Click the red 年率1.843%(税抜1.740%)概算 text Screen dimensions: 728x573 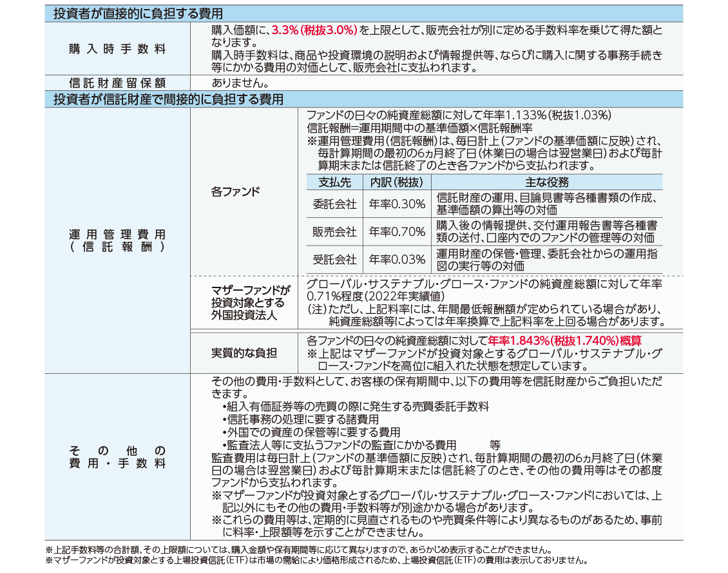[564, 340]
